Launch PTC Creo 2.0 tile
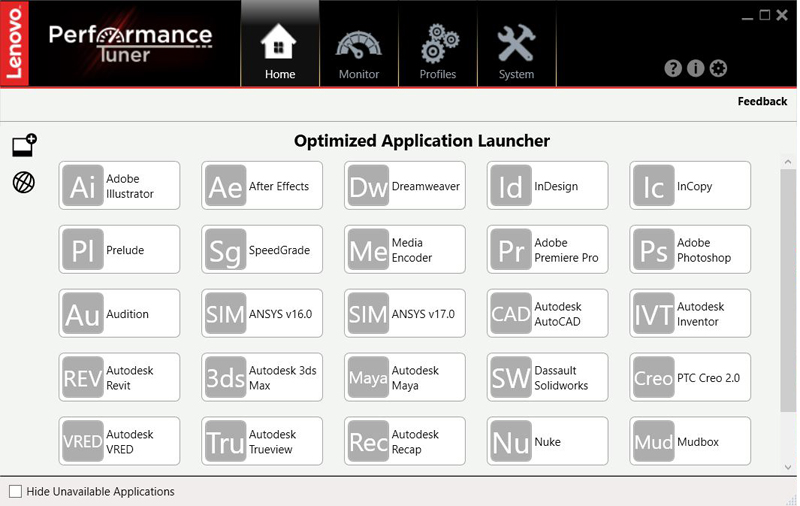Viewport: 800px width, 506px height. (690, 377)
